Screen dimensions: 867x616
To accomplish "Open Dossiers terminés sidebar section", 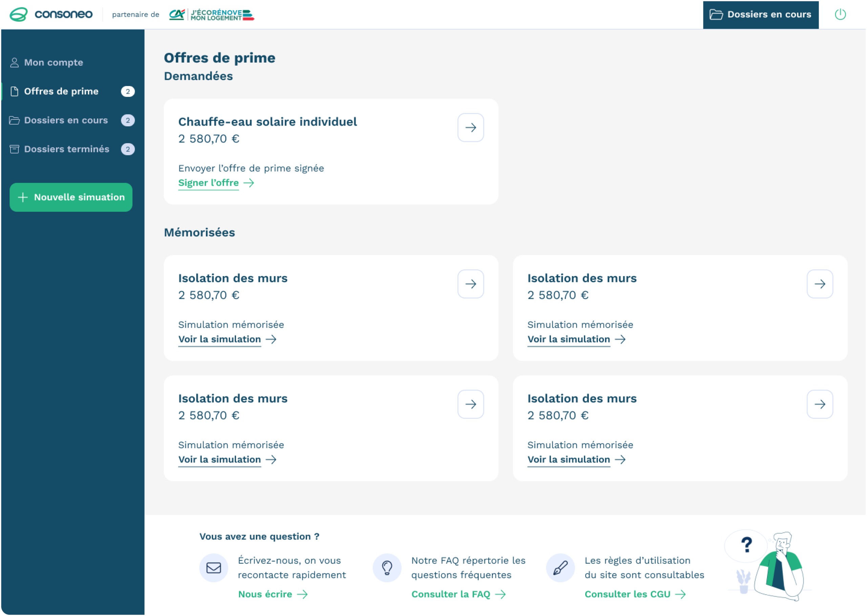I will coord(66,149).
